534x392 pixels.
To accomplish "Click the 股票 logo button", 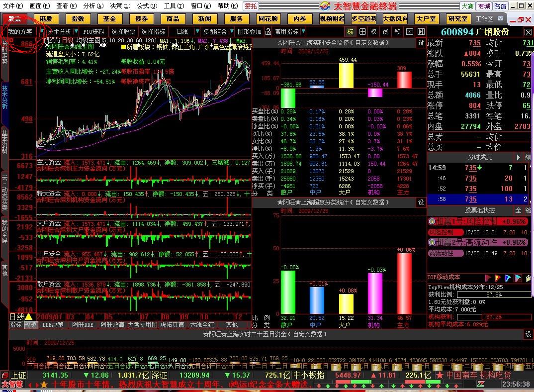I will tap(14, 19).
